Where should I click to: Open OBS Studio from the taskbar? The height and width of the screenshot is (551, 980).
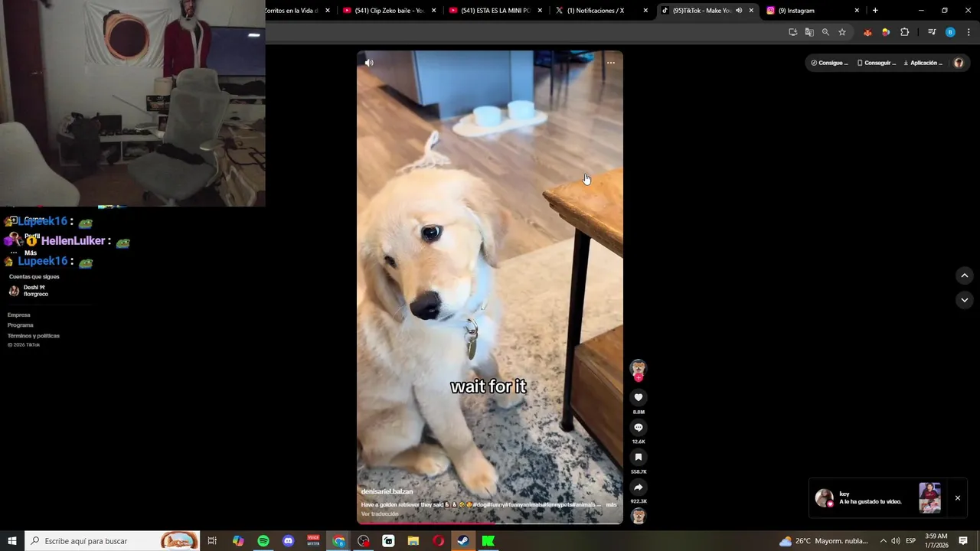coord(364,541)
